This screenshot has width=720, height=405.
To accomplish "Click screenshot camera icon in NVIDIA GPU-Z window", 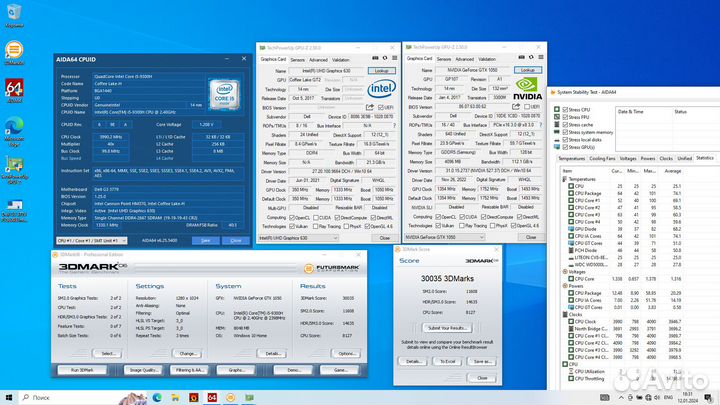I will click(x=521, y=57).
